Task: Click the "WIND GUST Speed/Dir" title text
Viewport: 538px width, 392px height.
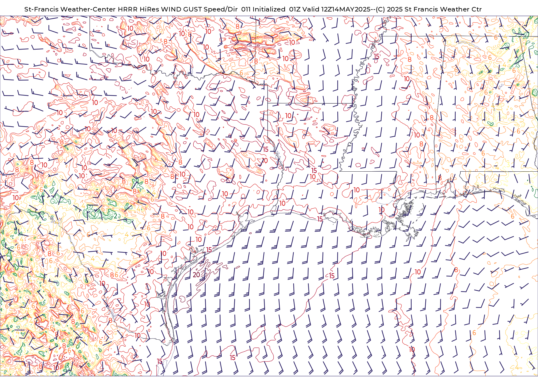Action: [200, 9]
